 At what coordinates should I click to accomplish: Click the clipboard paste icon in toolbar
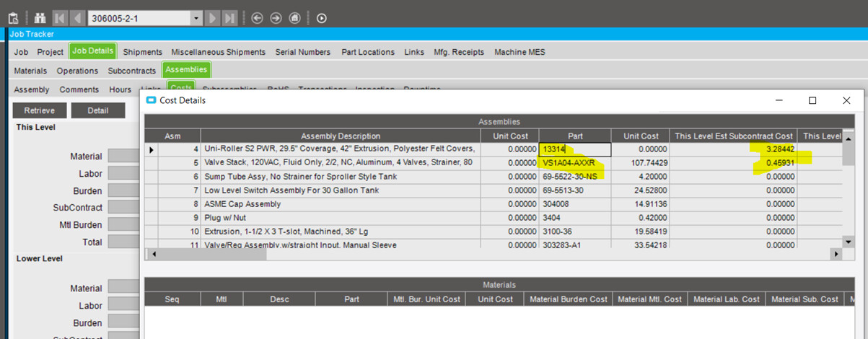(x=13, y=18)
